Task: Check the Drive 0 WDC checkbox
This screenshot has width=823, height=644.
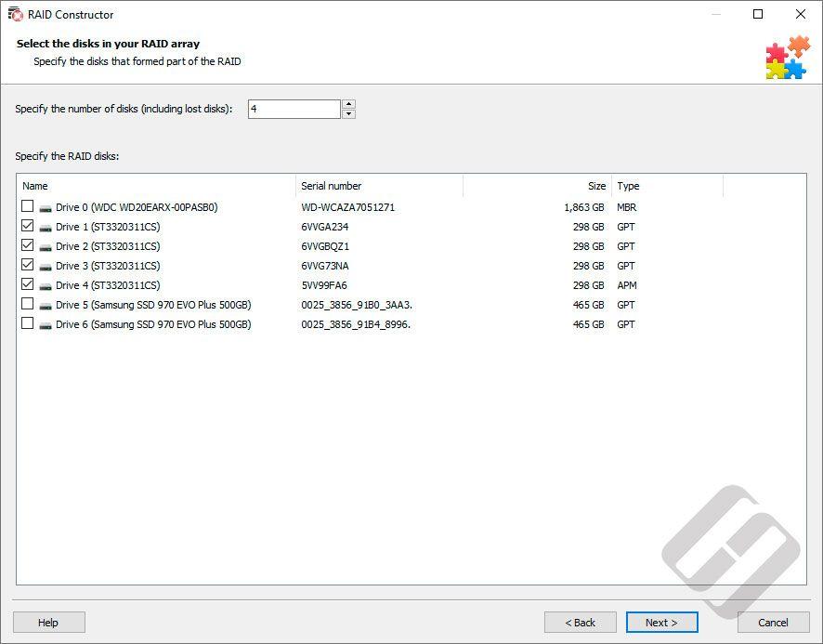Action: point(27,206)
